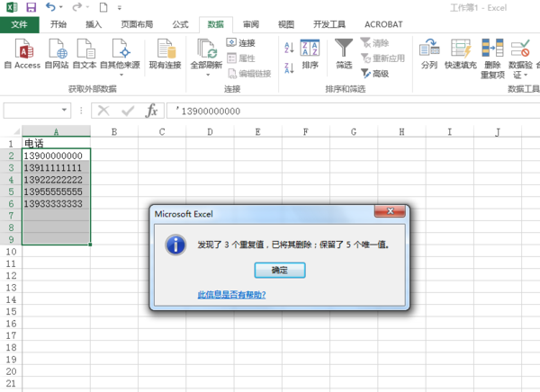Click the 属性 properties item
540x392 pixels.
(240, 58)
